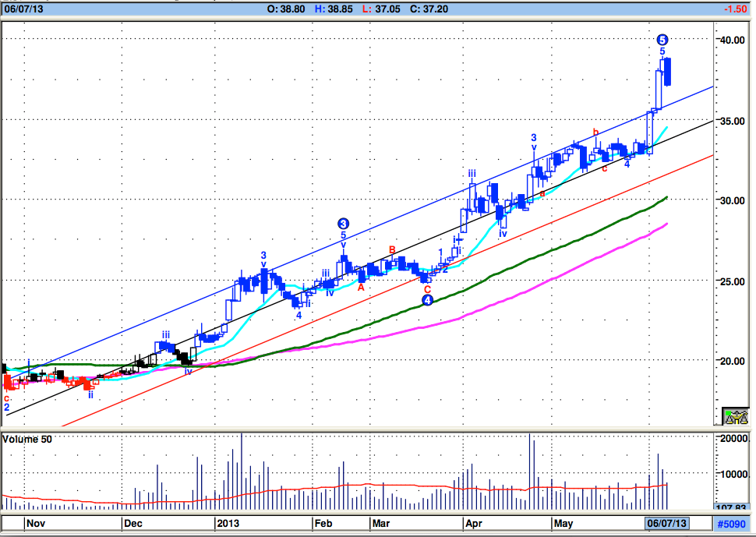This screenshot has width=756, height=537.
Task: Click the latest filled blue candlestick
Action: [668, 72]
